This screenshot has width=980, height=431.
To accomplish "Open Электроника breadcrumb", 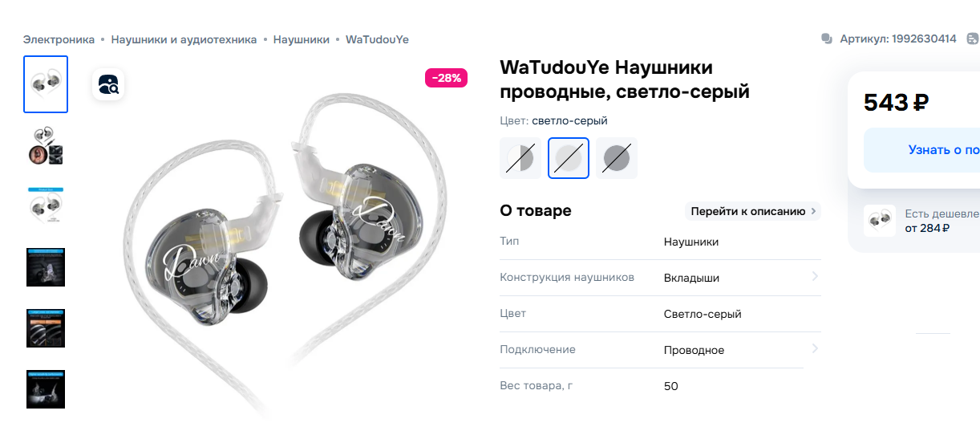I will tap(59, 39).
